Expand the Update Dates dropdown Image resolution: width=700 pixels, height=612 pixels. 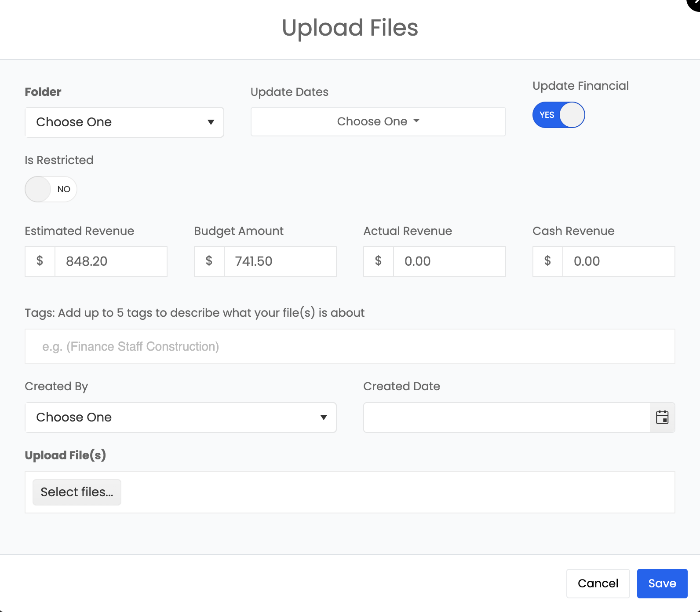point(378,121)
